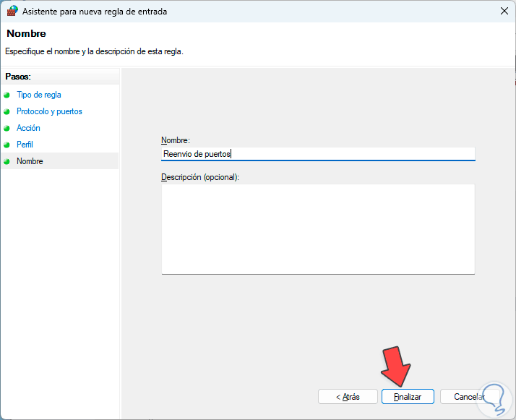Click the Nombre: field label
Image resolution: width=516 pixels, height=420 pixels.
click(176, 140)
